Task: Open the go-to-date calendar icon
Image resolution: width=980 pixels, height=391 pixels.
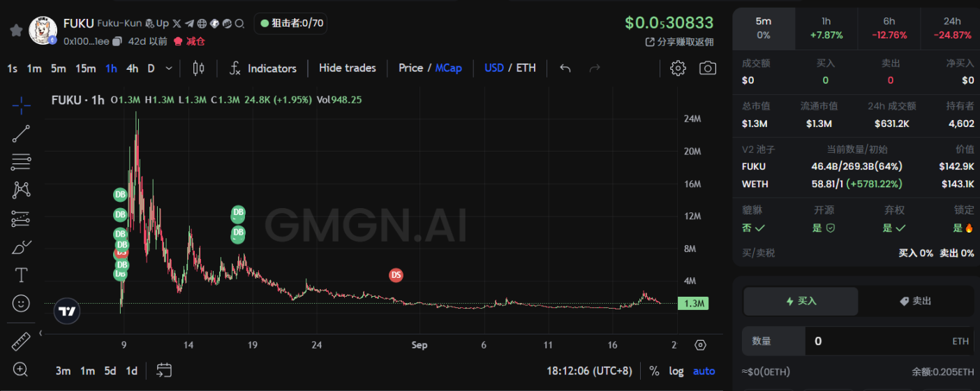Action: tap(164, 370)
